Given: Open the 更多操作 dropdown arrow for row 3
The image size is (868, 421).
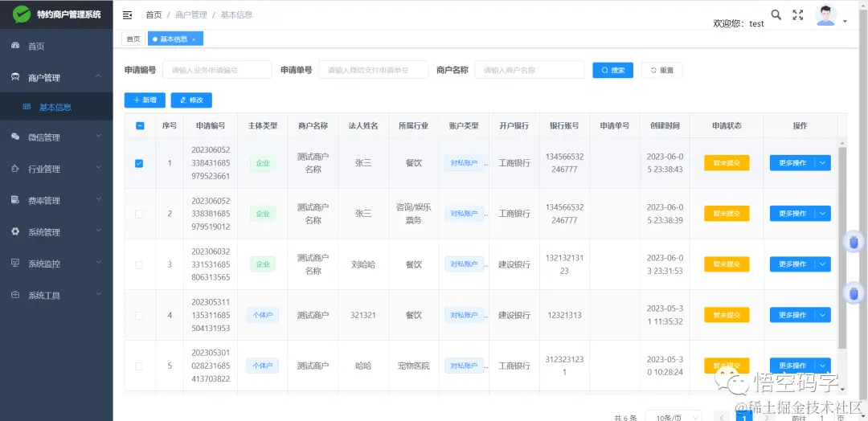Looking at the screenshot, I should tap(823, 264).
